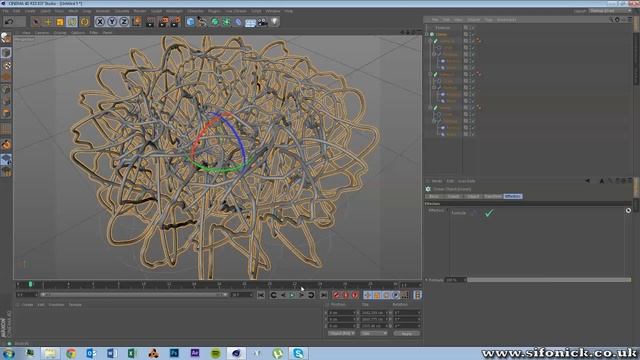Open Object Manager Tags menu
This screenshot has width=640, height=360.
coord(488,20)
